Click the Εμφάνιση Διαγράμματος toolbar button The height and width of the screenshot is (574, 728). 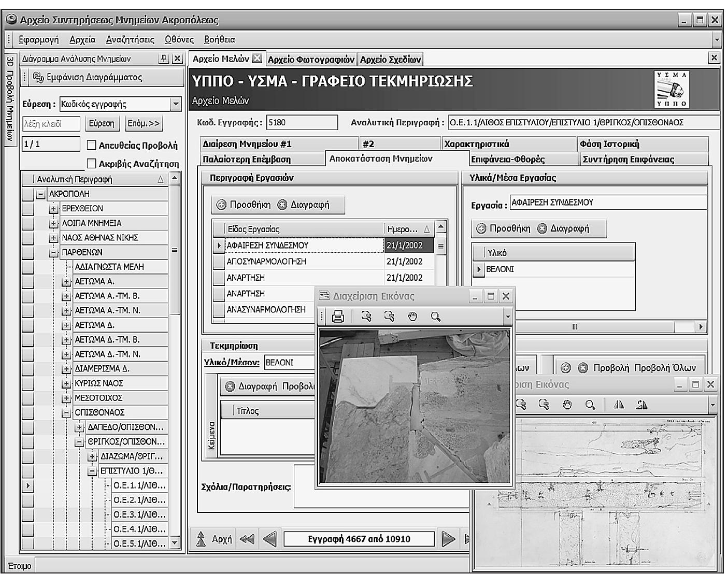(88, 77)
